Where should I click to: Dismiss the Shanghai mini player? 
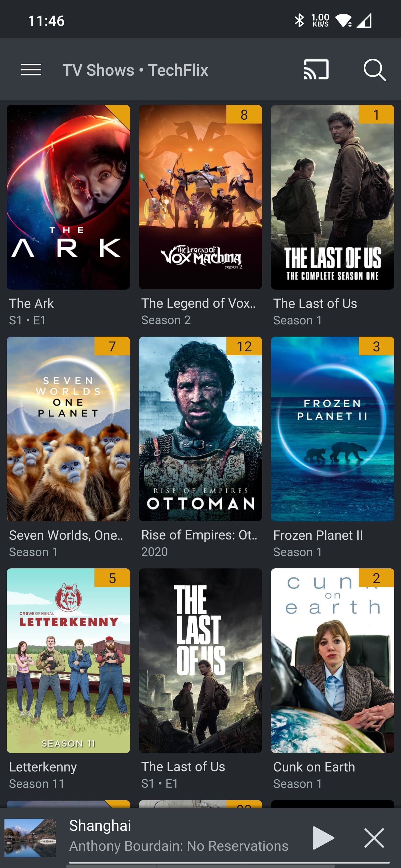click(x=374, y=838)
